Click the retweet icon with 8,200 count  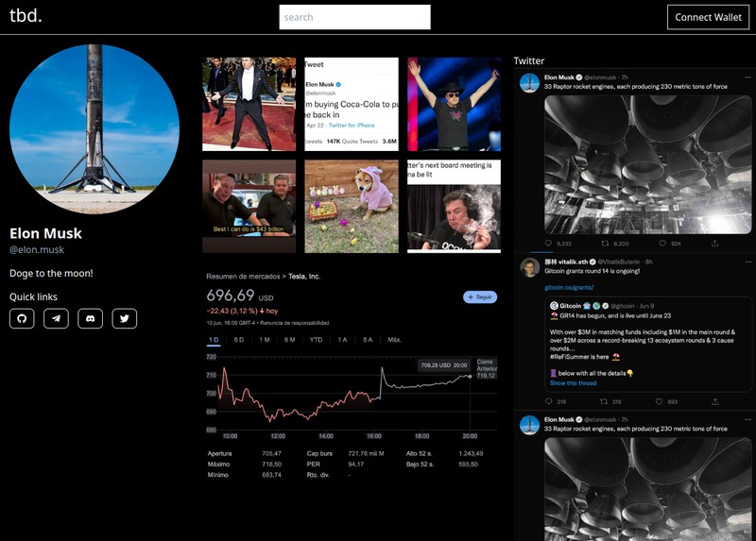click(x=605, y=244)
